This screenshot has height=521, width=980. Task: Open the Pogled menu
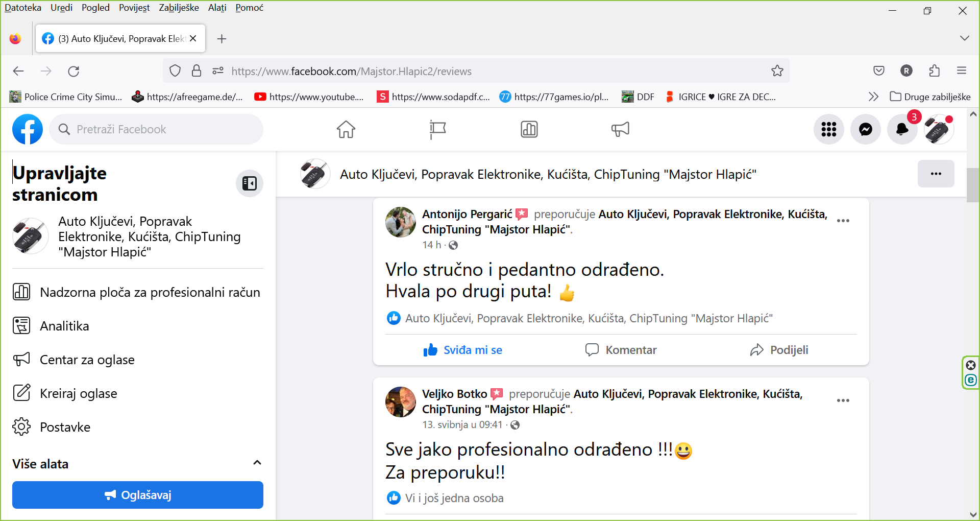pyautogui.click(x=95, y=8)
